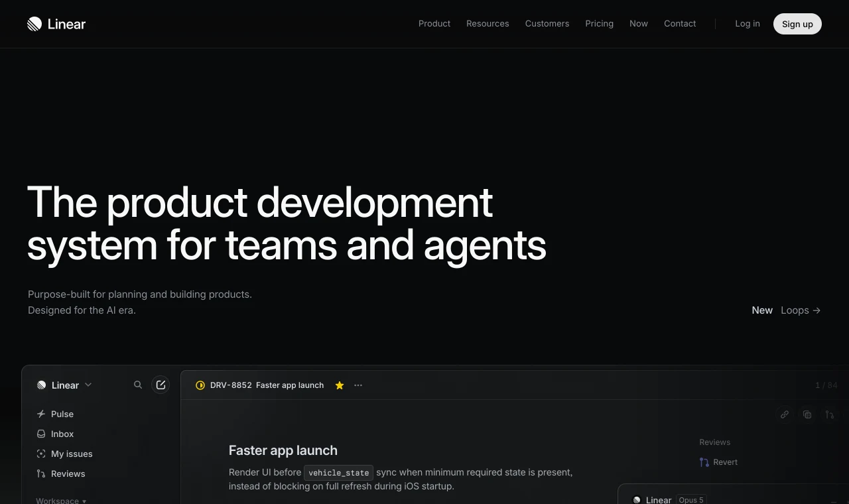Click the Linear agent avatar in chat panel
The width and height of the screenshot is (849, 504).
point(637,500)
